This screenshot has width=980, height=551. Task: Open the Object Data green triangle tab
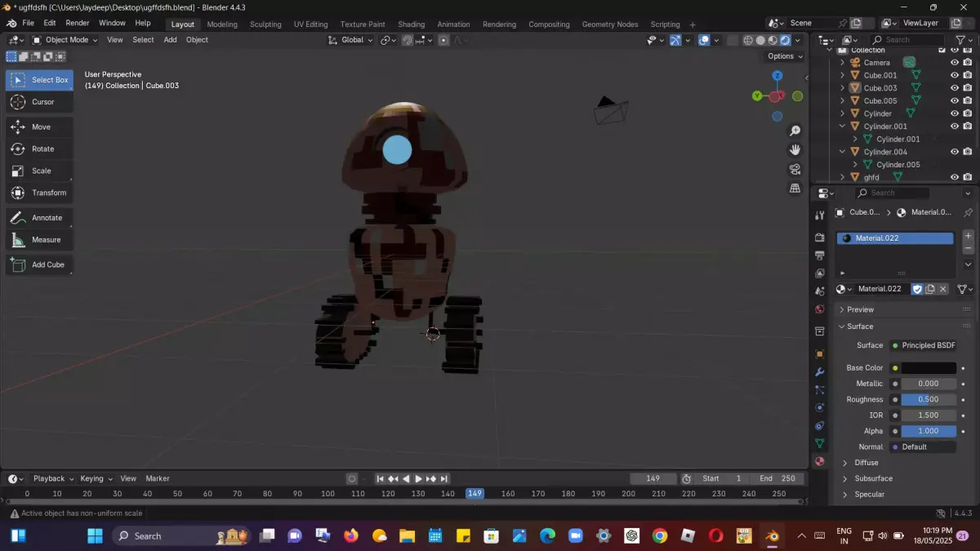(820, 443)
